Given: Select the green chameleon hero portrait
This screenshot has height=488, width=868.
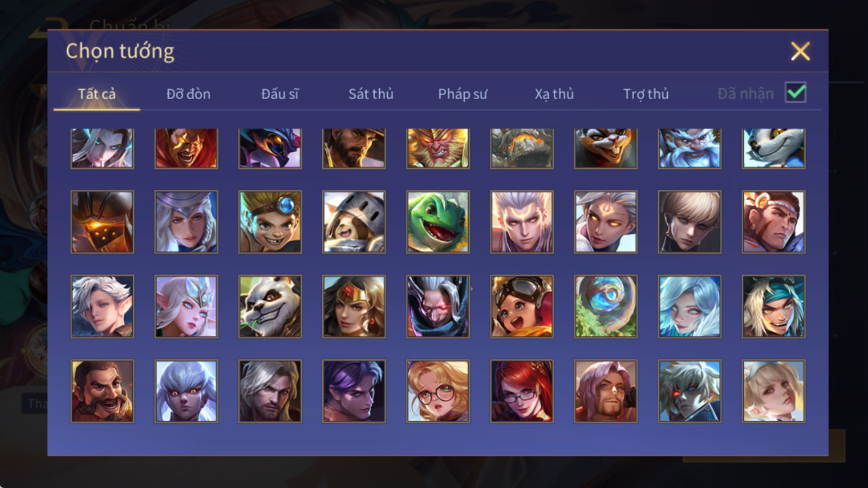Looking at the screenshot, I should 438,222.
